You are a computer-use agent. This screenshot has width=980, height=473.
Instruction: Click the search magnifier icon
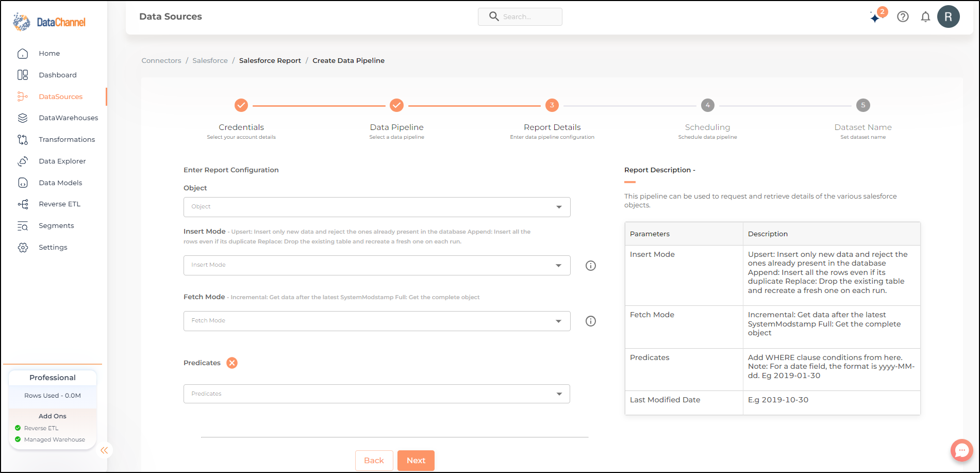(x=494, y=17)
